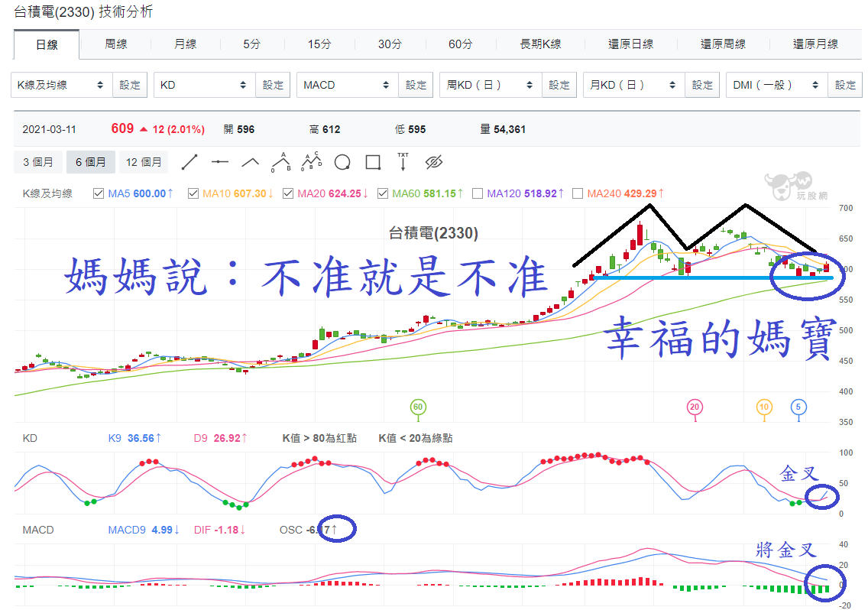868x610 pixels.
Task: Click 設定 button next to MACD dropdown
Action: point(416,85)
